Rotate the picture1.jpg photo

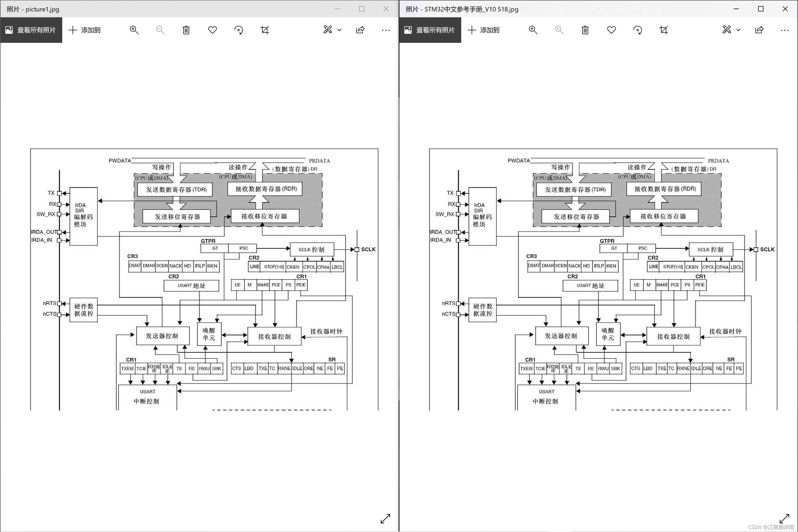pos(239,30)
